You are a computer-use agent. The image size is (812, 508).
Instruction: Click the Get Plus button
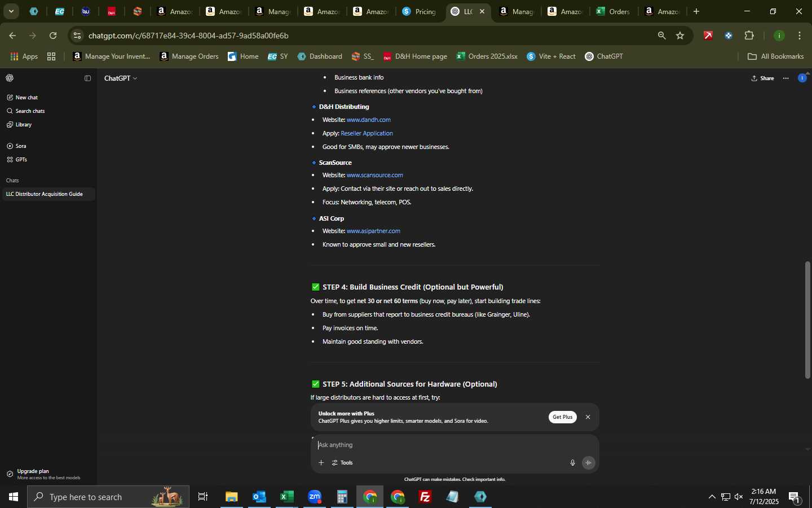coord(562,417)
